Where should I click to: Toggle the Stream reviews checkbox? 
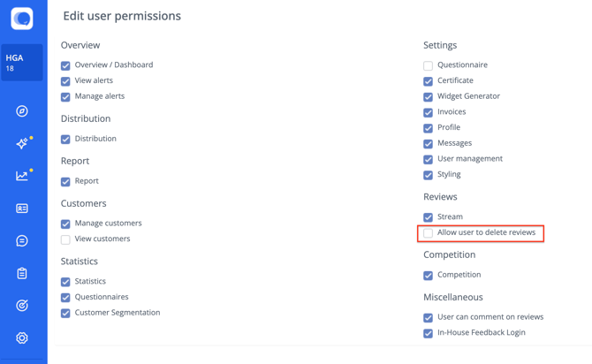429,217
